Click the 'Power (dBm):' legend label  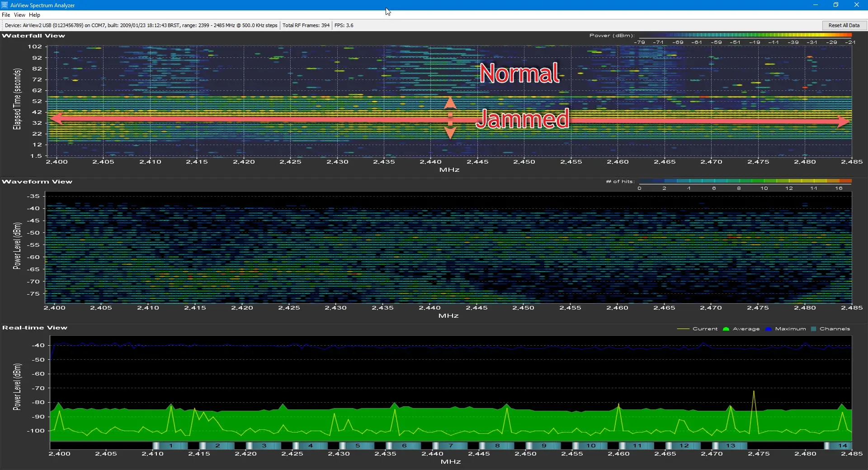pyautogui.click(x=612, y=36)
